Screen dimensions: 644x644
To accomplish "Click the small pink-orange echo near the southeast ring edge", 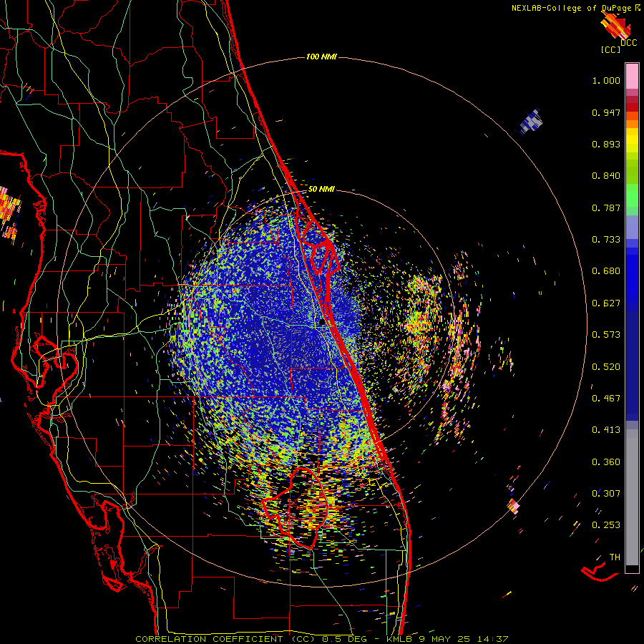I will [x=513, y=506].
